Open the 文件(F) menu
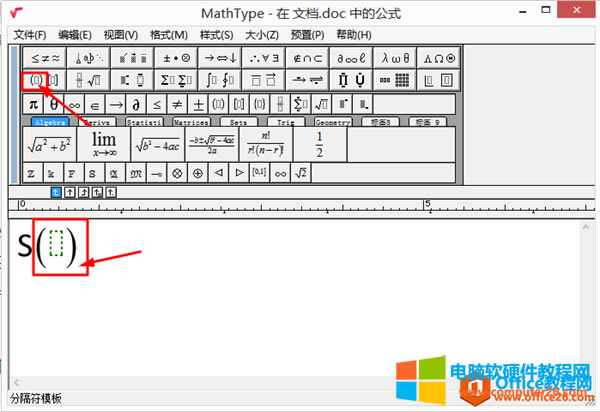600x412 pixels. pyautogui.click(x=30, y=35)
